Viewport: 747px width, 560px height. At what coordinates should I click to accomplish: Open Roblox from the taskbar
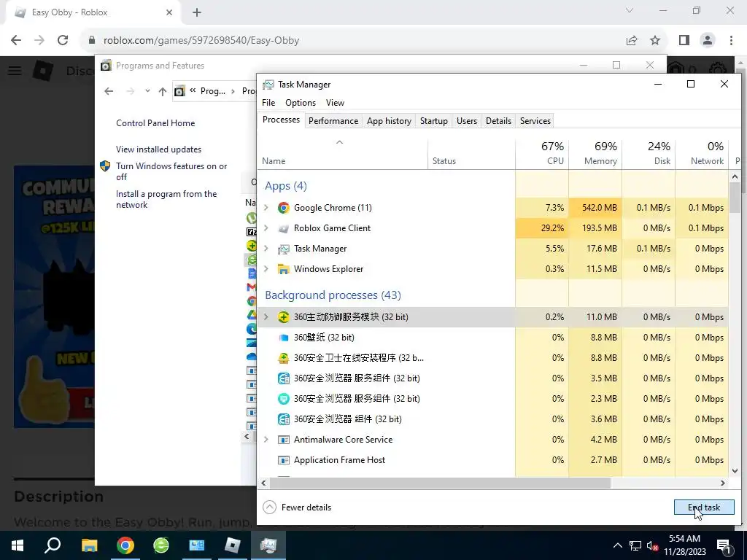coord(233,545)
